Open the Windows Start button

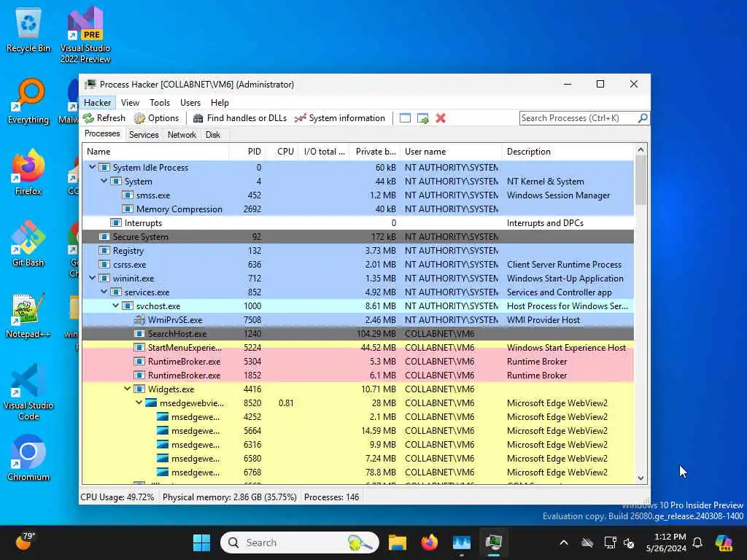coord(201,542)
